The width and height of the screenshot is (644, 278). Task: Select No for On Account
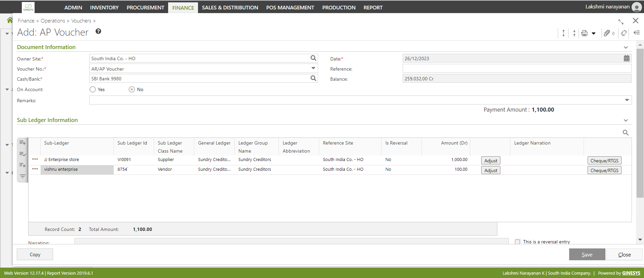click(132, 89)
